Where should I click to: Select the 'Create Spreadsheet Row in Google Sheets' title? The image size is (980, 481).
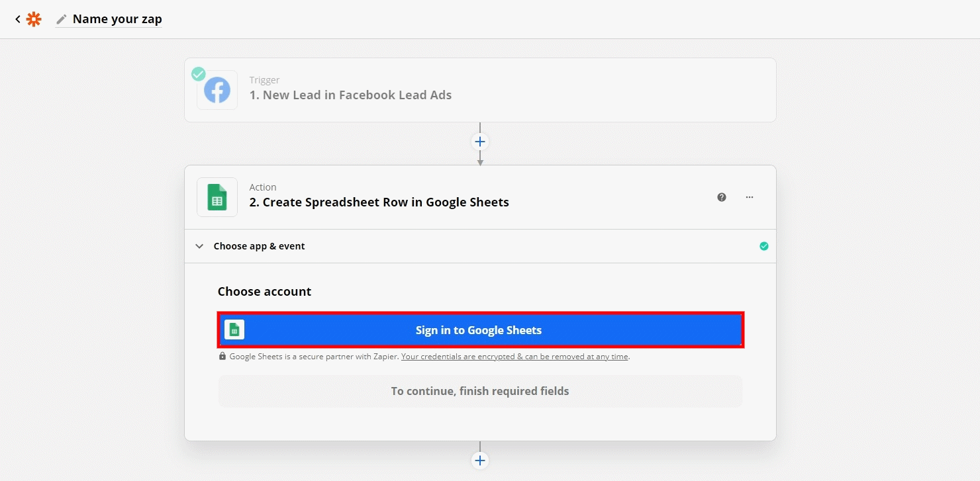coord(379,202)
